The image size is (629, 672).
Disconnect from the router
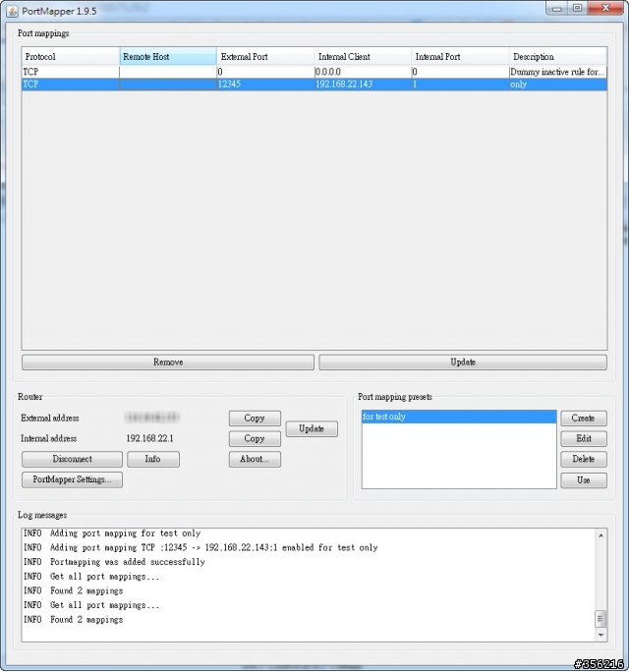click(x=72, y=459)
